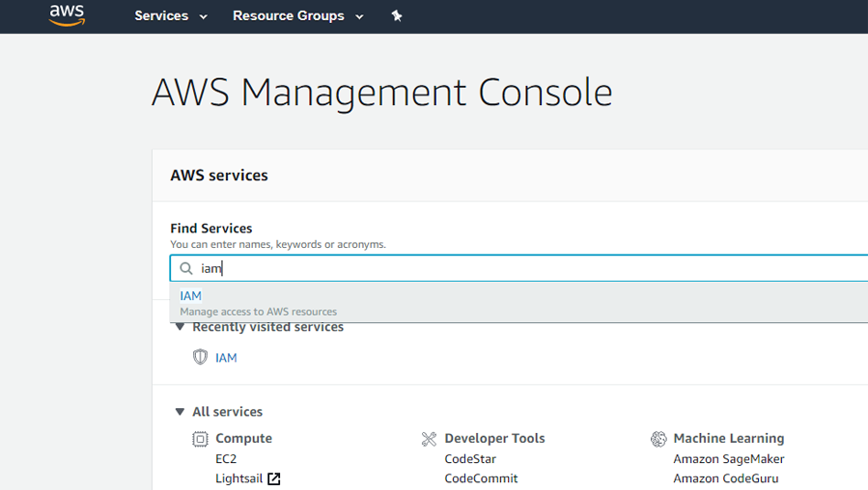868x490 pixels.
Task: Click the Machine Learning brain icon
Action: 658,439
